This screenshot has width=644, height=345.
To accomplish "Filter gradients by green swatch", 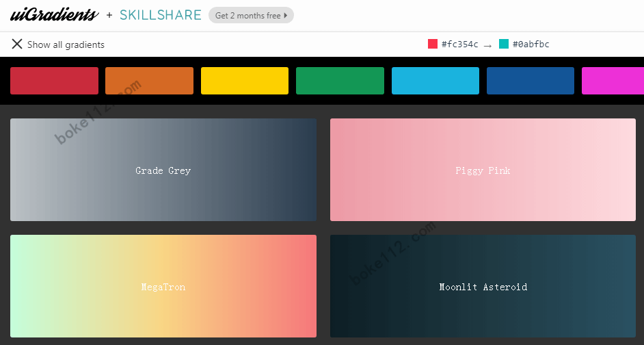I will tap(340, 81).
